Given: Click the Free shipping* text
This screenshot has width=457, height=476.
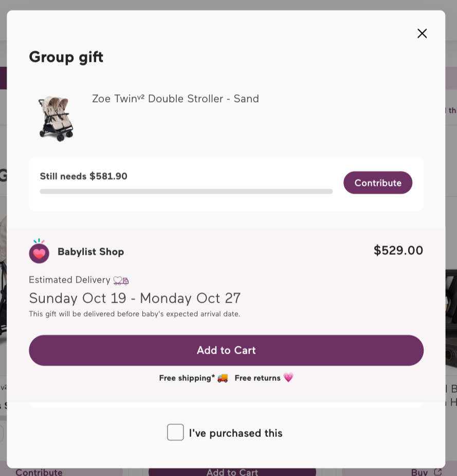Looking at the screenshot, I should [x=187, y=378].
